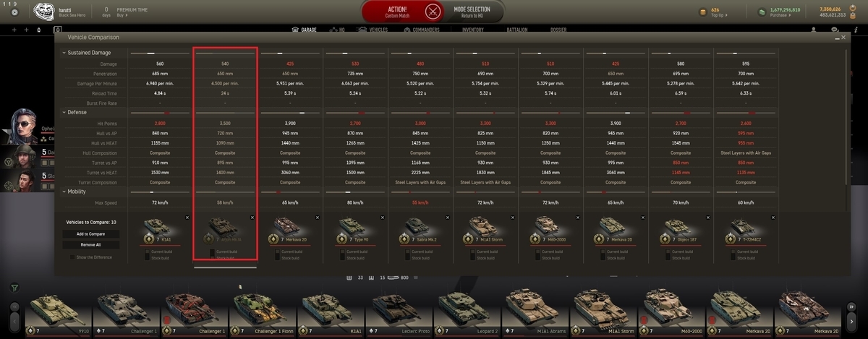Viewport: 868px width, 339px height.
Task: Remove K1A1 from comparison with its X
Action: coord(187,217)
